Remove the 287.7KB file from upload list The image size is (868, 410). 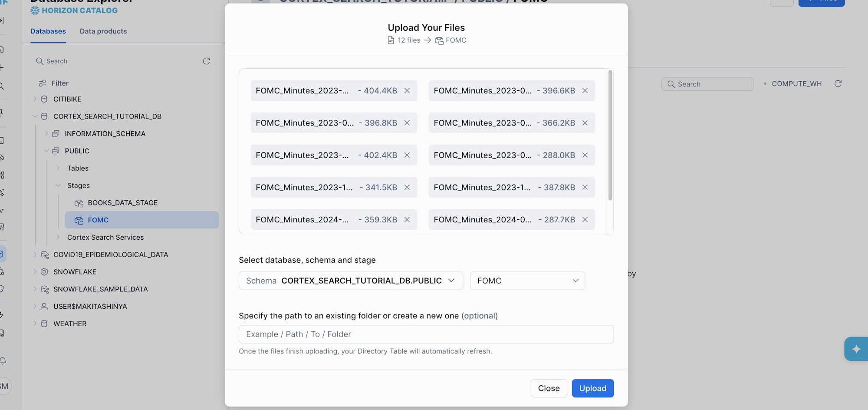pyautogui.click(x=585, y=220)
